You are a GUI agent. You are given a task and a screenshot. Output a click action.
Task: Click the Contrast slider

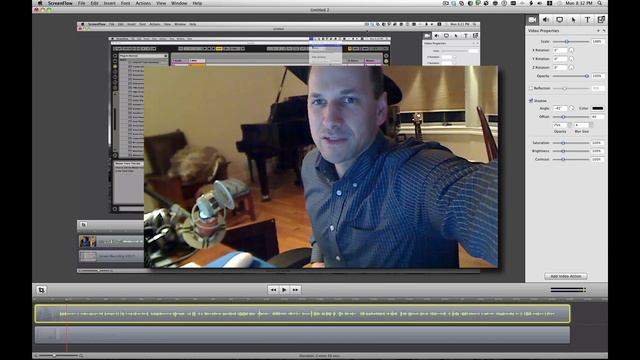(x=571, y=159)
